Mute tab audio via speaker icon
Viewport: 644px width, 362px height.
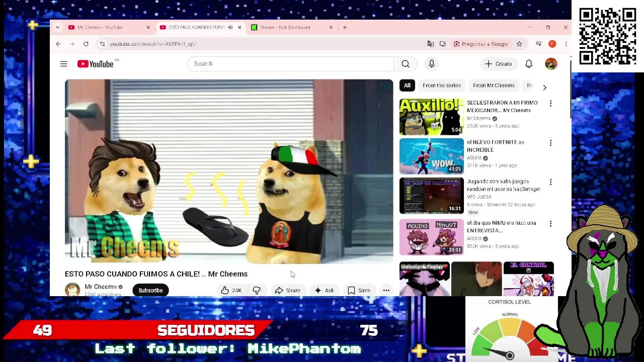(230, 27)
